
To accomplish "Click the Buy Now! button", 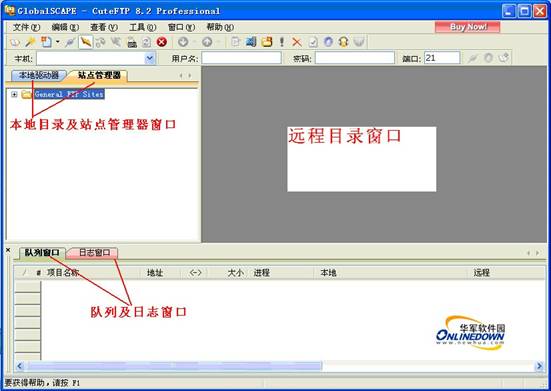I will [x=467, y=27].
